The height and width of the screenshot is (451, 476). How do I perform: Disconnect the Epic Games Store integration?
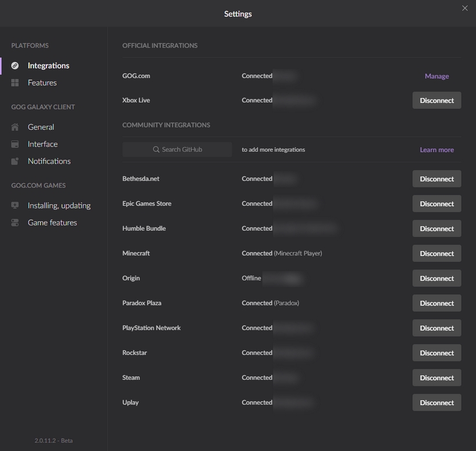(437, 204)
